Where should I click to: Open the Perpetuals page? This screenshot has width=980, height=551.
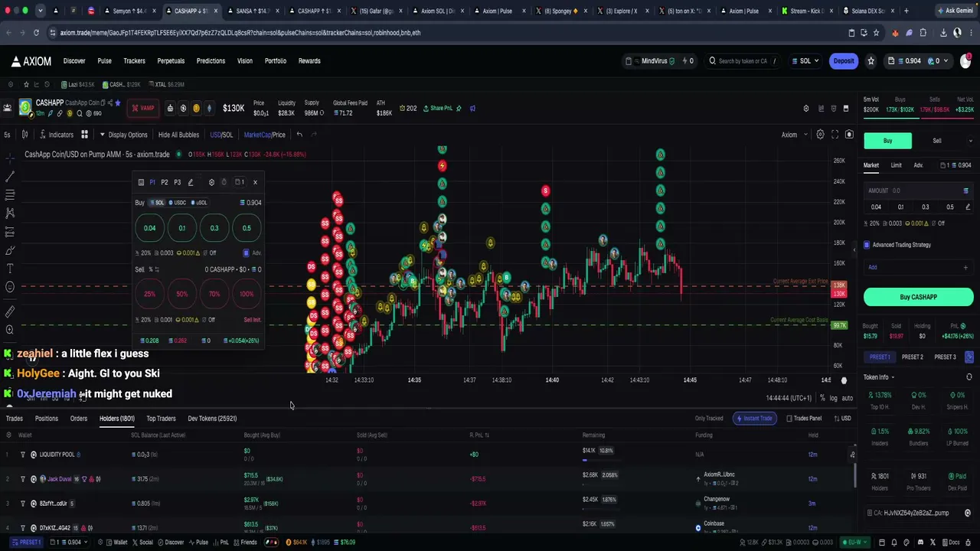pyautogui.click(x=171, y=61)
